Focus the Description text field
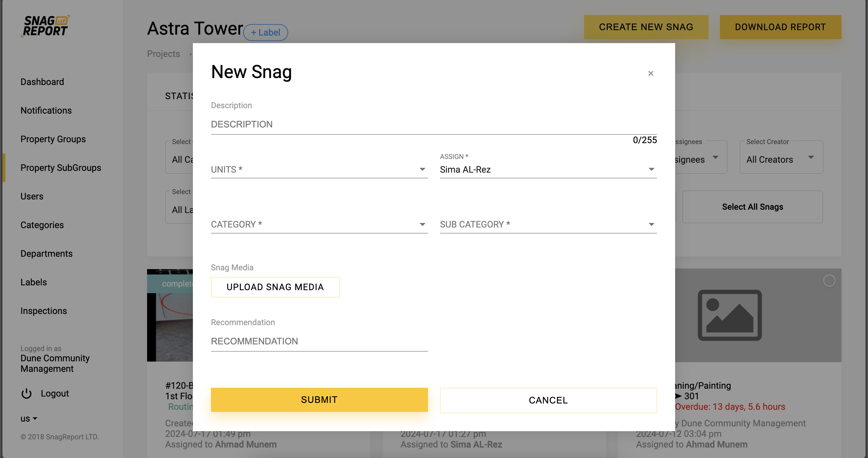This screenshot has width=868, height=458. click(x=433, y=124)
